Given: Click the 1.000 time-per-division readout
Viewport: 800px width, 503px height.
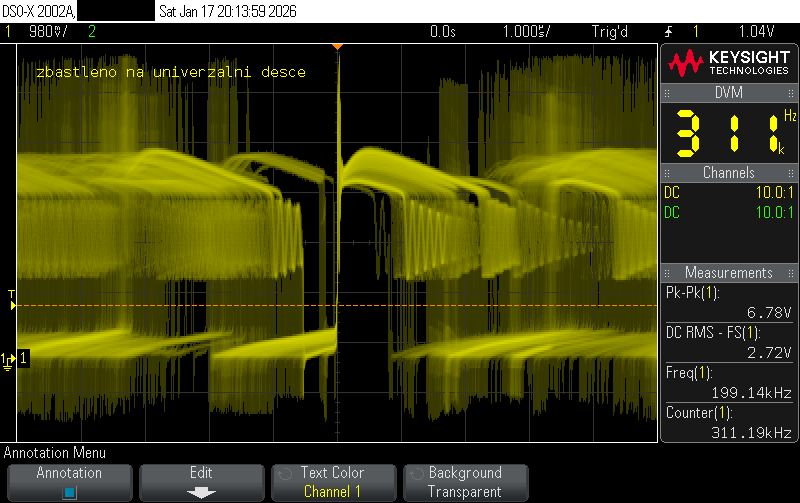Looking at the screenshot, I should pyautogui.click(x=524, y=31).
